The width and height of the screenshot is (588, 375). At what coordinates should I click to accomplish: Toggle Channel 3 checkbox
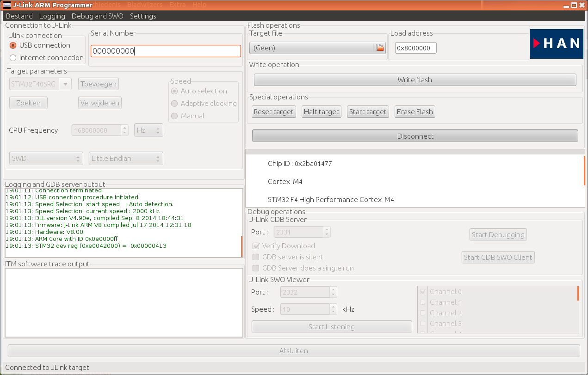coord(422,324)
